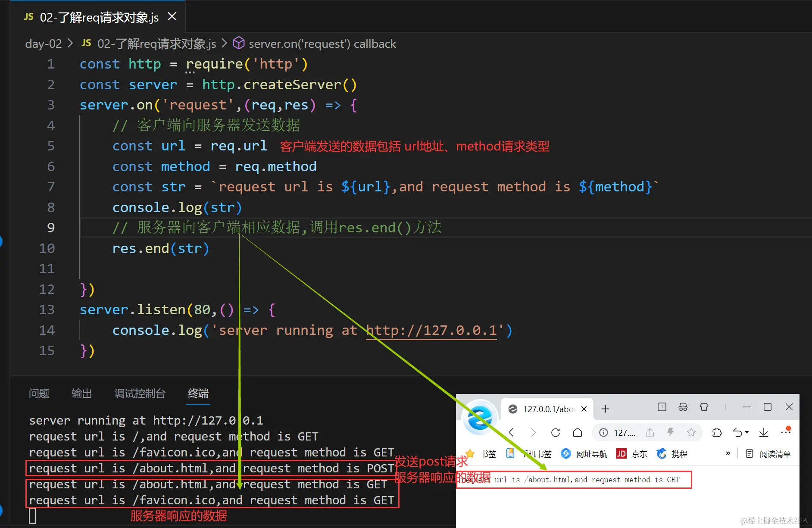Open the browser downloads icon

764,432
